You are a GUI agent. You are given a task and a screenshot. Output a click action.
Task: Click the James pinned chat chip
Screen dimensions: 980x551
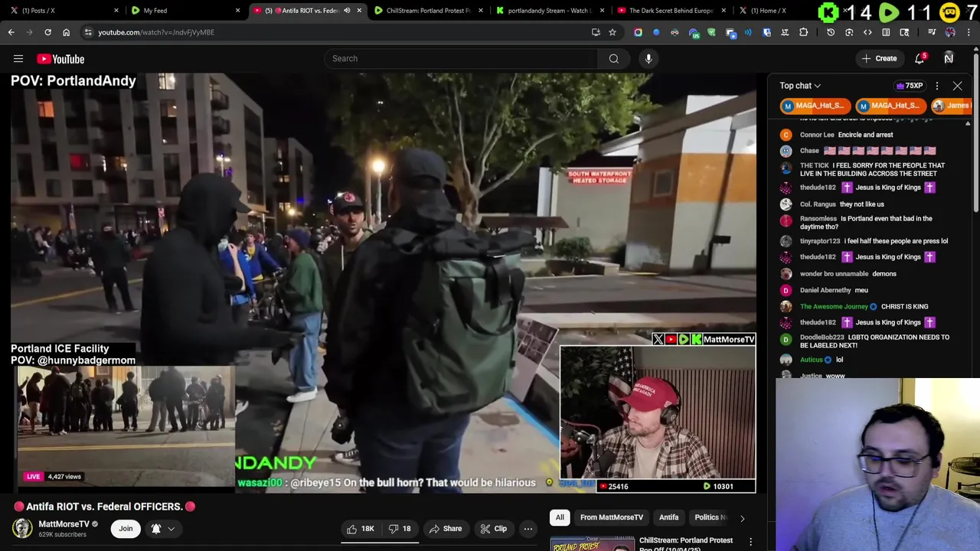pos(951,106)
